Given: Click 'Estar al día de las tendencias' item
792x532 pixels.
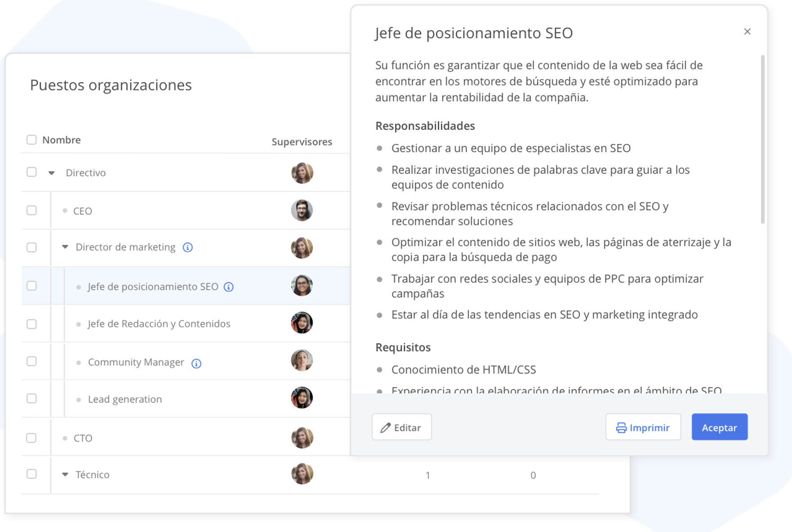Looking at the screenshot, I should point(544,315).
